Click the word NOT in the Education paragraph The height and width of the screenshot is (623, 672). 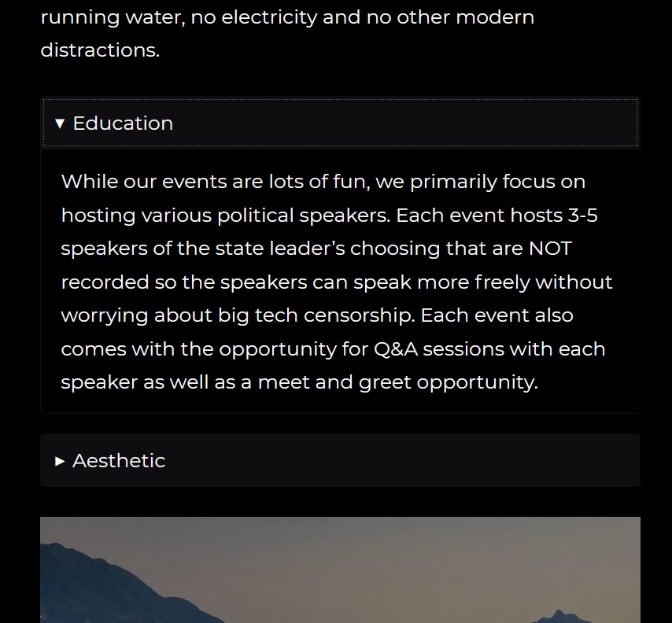(x=550, y=249)
